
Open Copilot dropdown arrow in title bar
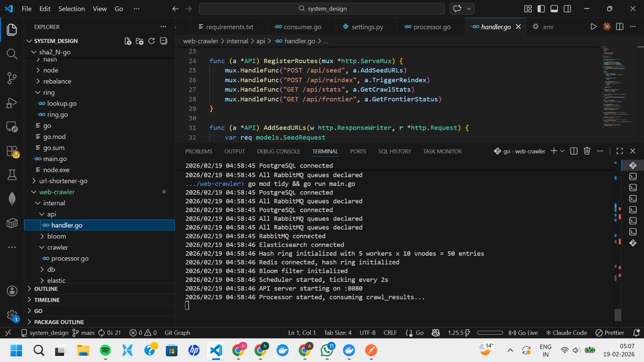tap(470, 9)
